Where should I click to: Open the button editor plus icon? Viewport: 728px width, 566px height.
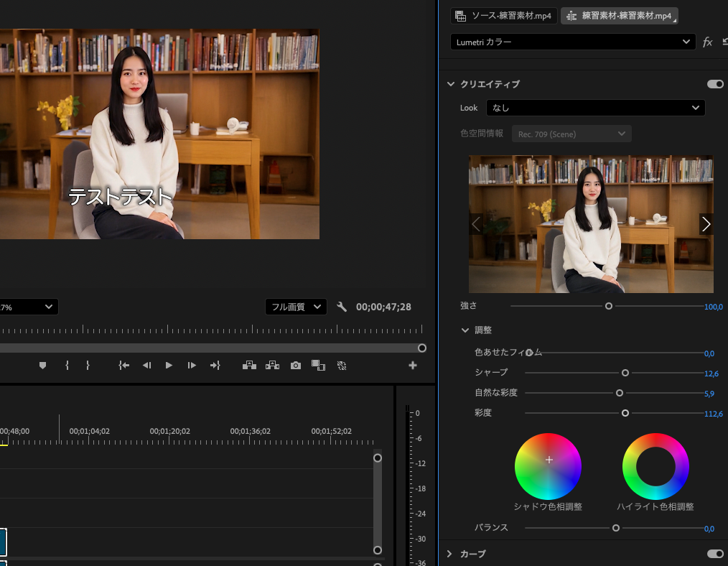click(x=413, y=366)
